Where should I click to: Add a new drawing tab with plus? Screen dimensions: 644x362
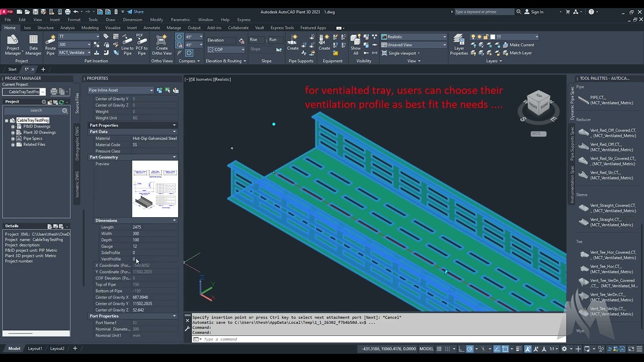point(43,69)
